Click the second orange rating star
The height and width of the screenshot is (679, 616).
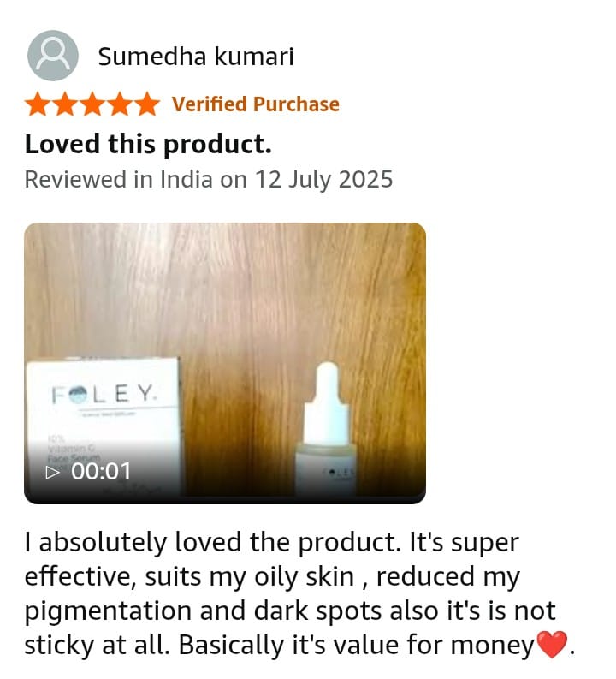click(65, 104)
